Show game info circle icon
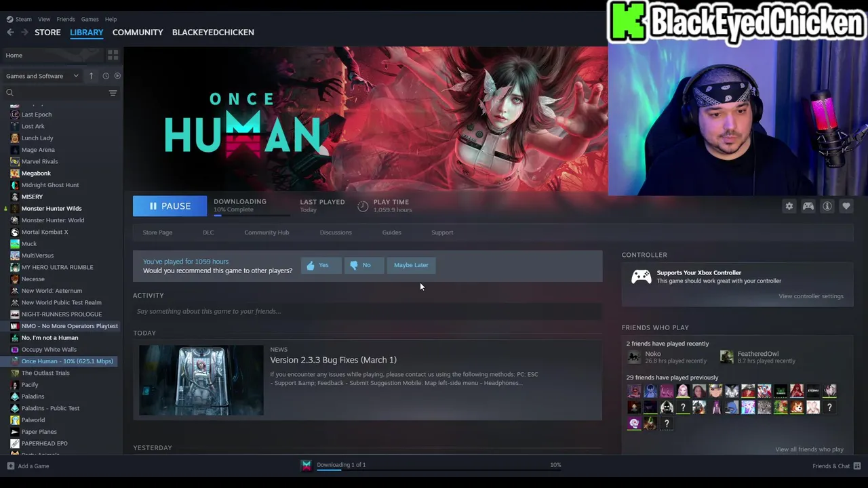 coord(827,206)
